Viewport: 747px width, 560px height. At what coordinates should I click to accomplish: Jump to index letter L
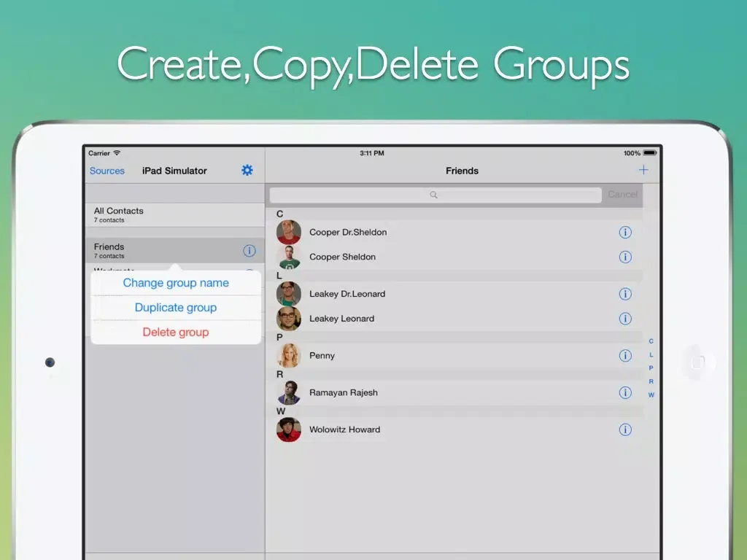tap(651, 355)
